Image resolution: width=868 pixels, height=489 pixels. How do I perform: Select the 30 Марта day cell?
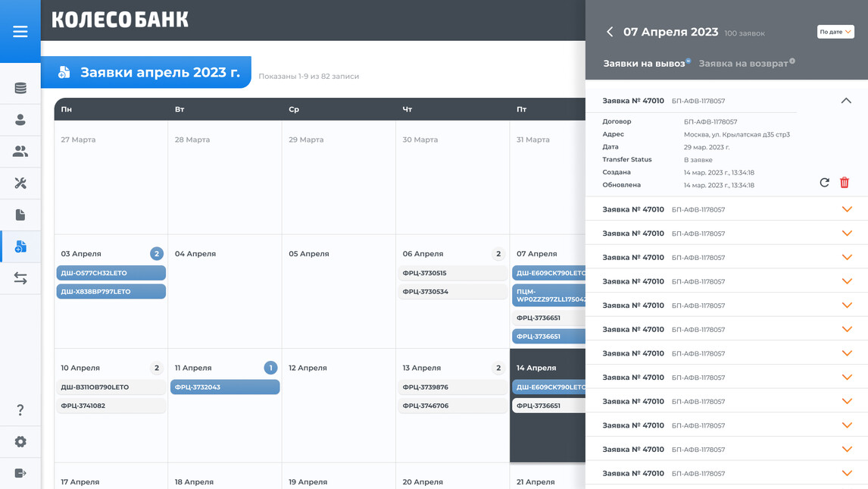click(x=452, y=177)
